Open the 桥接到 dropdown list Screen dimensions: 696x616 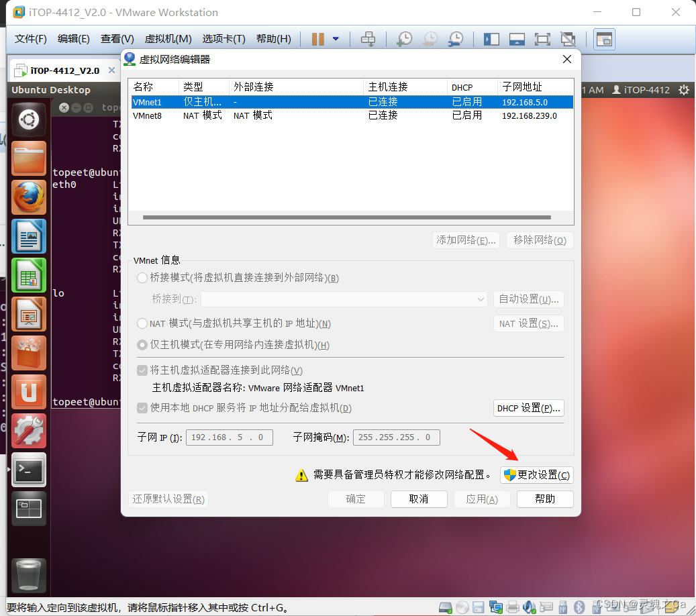344,299
